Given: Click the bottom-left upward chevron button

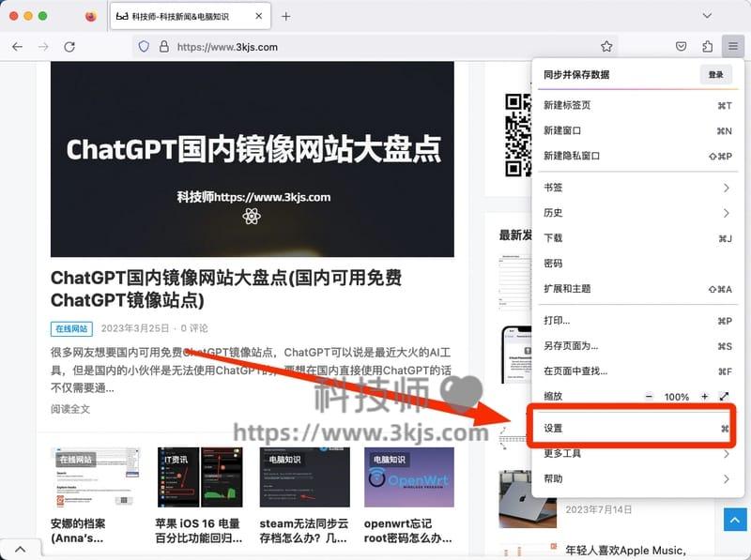Looking at the screenshot, I should pos(20,549).
